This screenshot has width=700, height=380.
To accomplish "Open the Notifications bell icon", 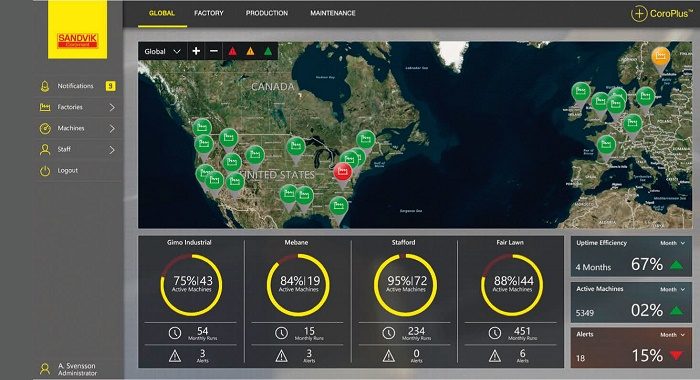I will tap(45, 86).
